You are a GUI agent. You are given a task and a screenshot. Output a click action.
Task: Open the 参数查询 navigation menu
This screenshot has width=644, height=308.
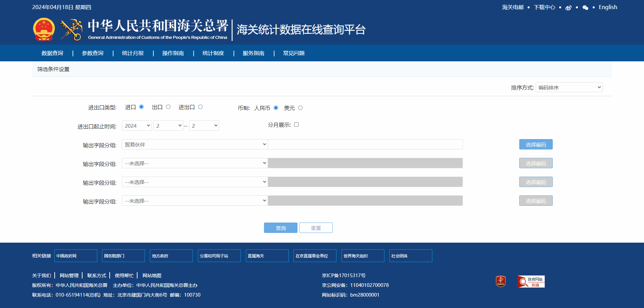coord(93,53)
